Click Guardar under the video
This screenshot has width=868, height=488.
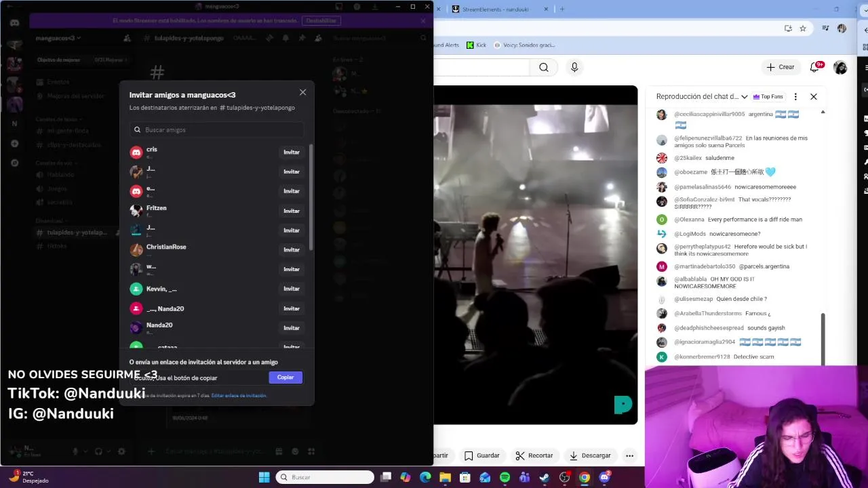coord(482,455)
